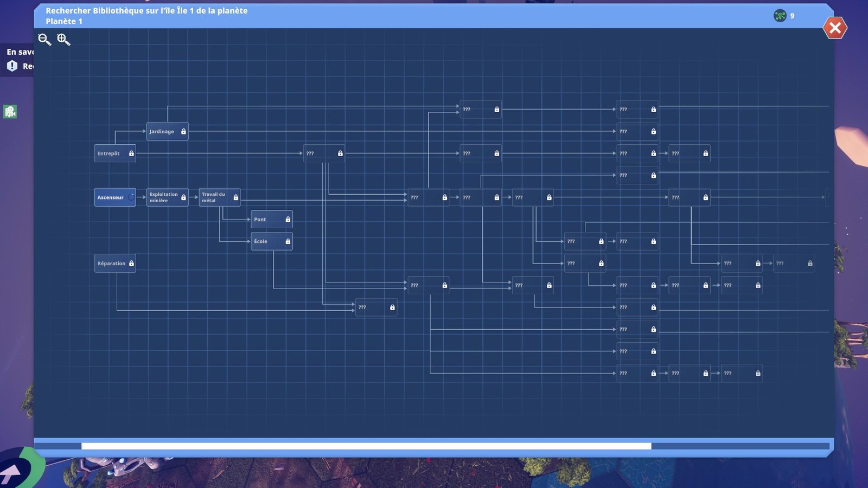
Task: Click the lock icon on Jardinage node
Action: (183, 131)
